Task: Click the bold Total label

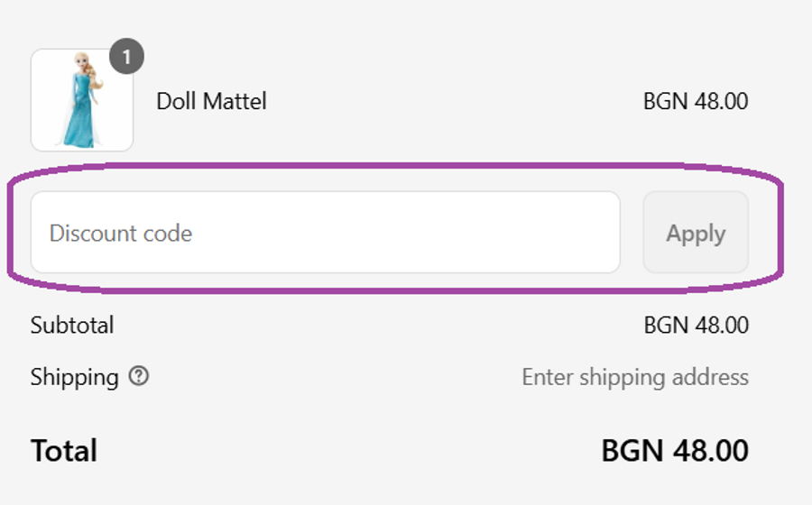Action: point(63,450)
